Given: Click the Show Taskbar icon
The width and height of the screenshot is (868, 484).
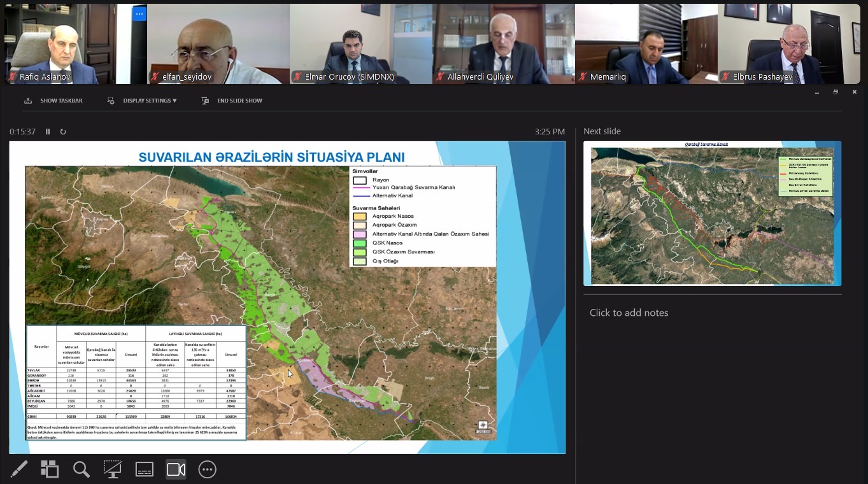Looking at the screenshot, I should pyautogui.click(x=28, y=101).
